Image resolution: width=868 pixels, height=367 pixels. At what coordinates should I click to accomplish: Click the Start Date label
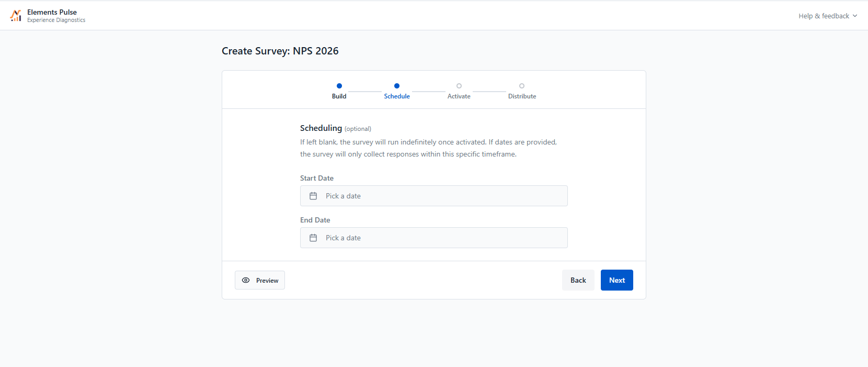click(x=317, y=178)
